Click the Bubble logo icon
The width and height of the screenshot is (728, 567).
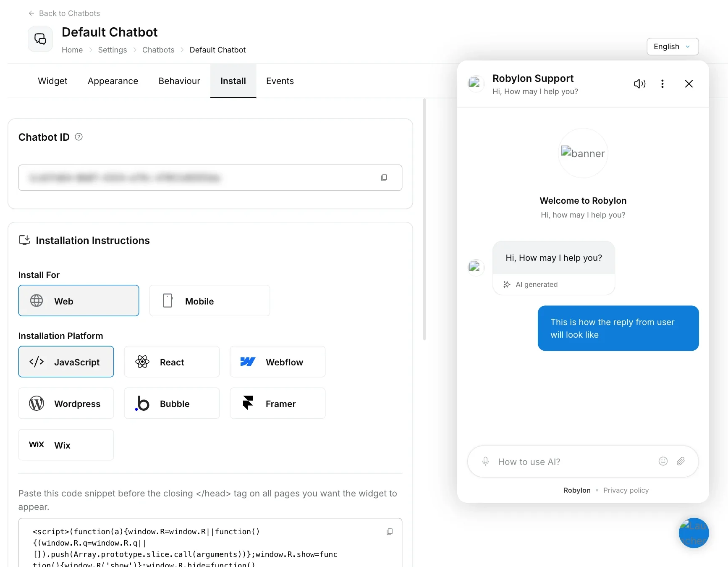pyautogui.click(x=142, y=403)
